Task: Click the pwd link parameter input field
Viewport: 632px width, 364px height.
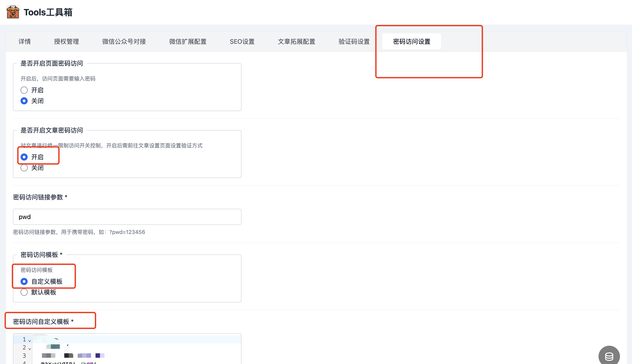Action: [127, 217]
